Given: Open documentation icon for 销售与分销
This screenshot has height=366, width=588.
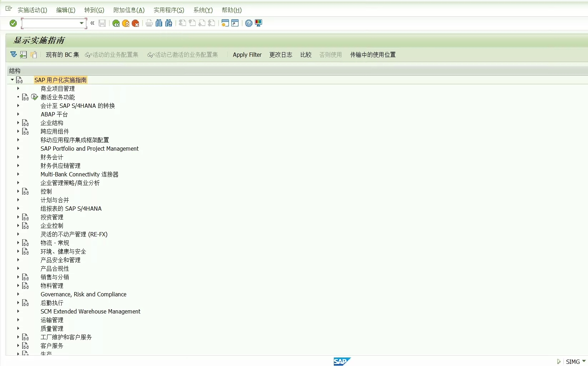Looking at the screenshot, I should 26,277.
